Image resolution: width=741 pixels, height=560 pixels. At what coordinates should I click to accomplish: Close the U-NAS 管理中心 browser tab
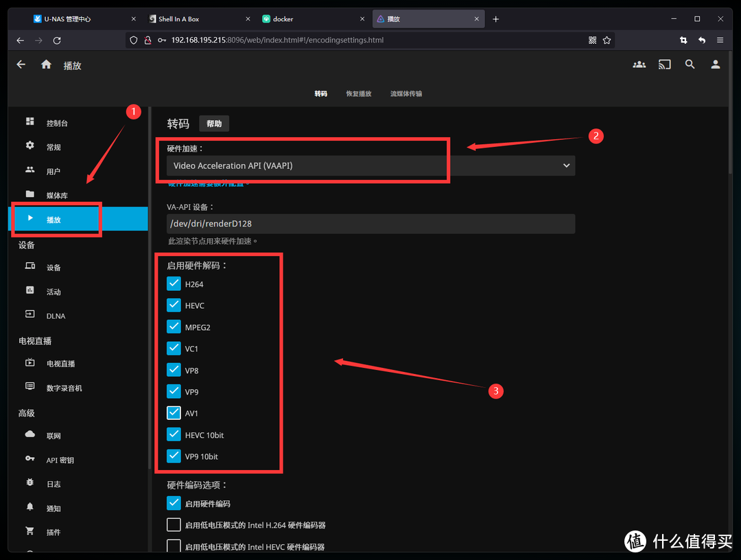point(133,19)
